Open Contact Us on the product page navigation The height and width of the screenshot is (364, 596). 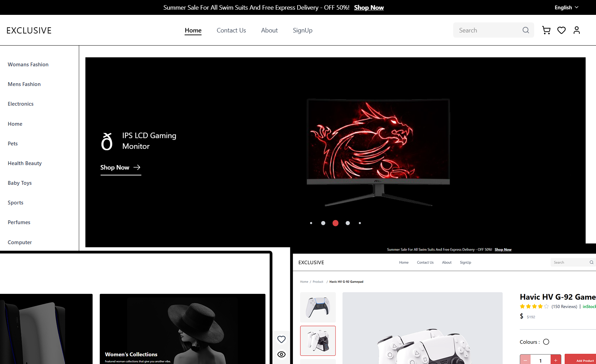tap(425, 262)
